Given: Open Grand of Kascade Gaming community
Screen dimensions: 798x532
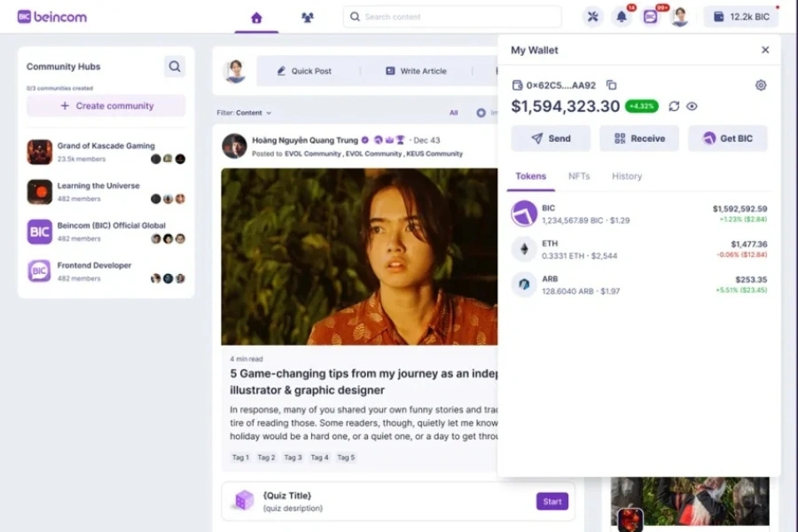Looking at the screenshot, I should [x=106, y=152].
